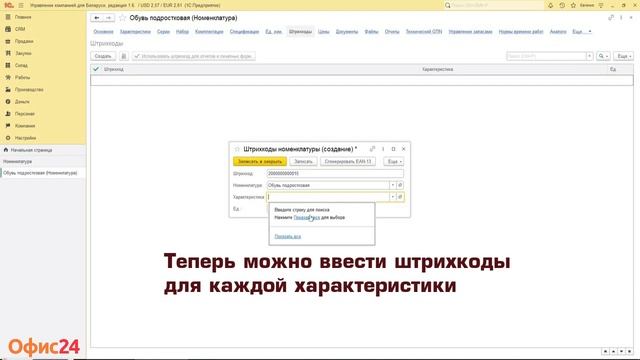The image size is (640, 360).
Task: Open dialog more-options vertical dots
Action: (383, 149)
